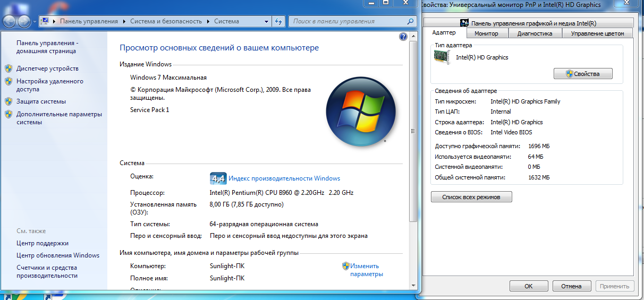Open 'Защита системы' link
This screenshot has height=300, width=644.
click(x=41, y=101)
